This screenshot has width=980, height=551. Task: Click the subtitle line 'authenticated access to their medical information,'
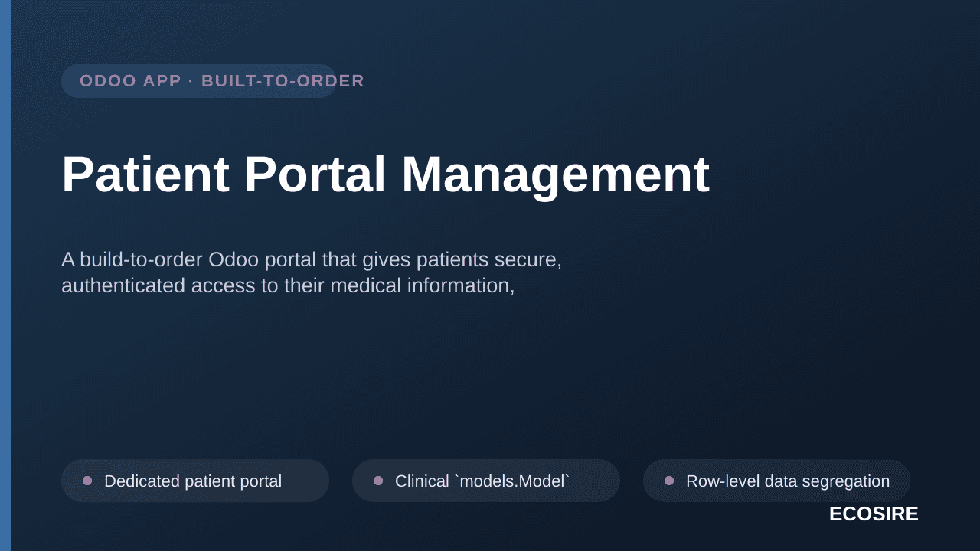288,285
